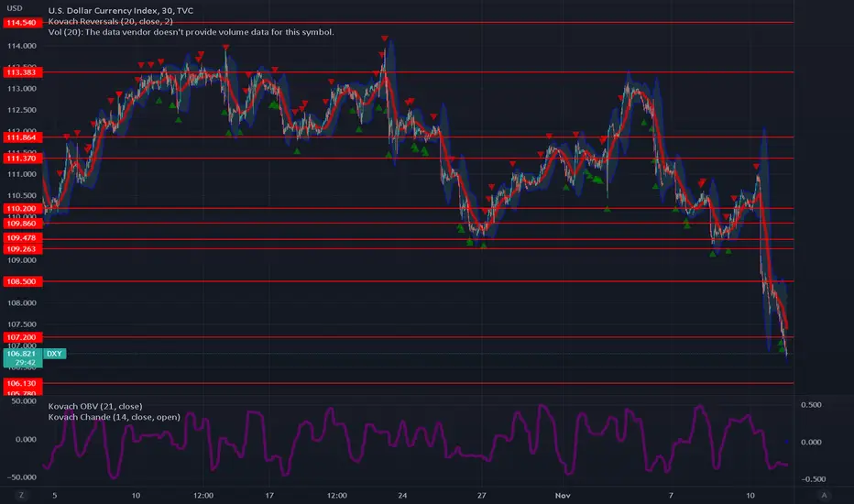Select the 106.130 red level label
This screenshot has width=854, height=504.
pos(22,384)
